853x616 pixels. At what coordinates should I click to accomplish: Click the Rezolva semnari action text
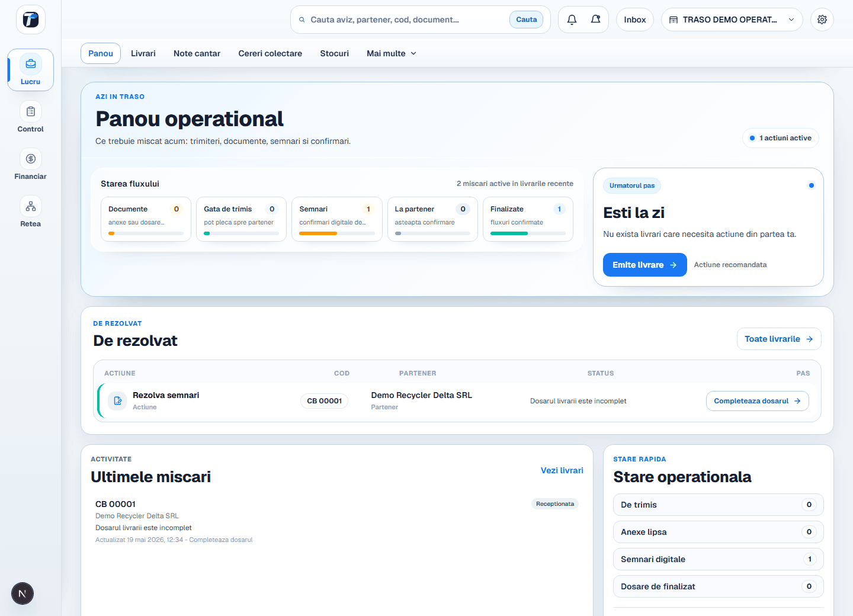tap(166, 395)
